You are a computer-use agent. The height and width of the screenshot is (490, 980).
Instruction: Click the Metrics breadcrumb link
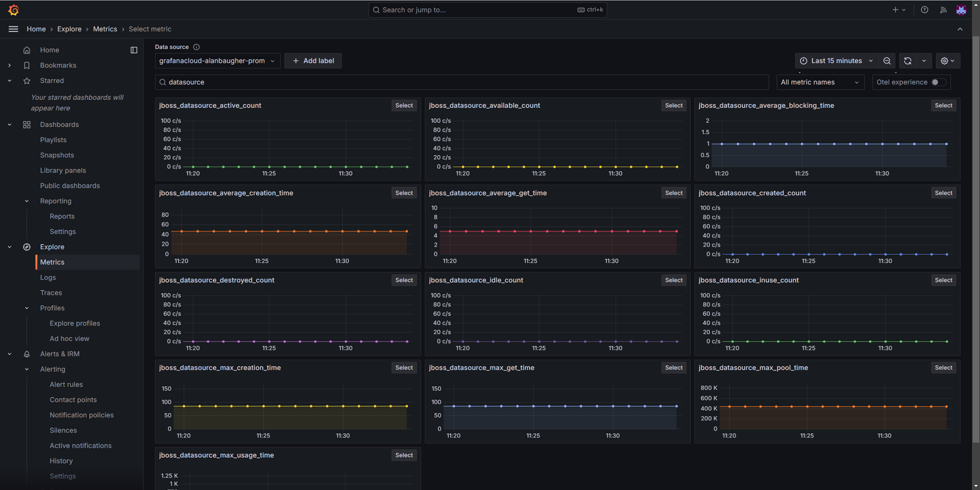[x=105, y=29]
